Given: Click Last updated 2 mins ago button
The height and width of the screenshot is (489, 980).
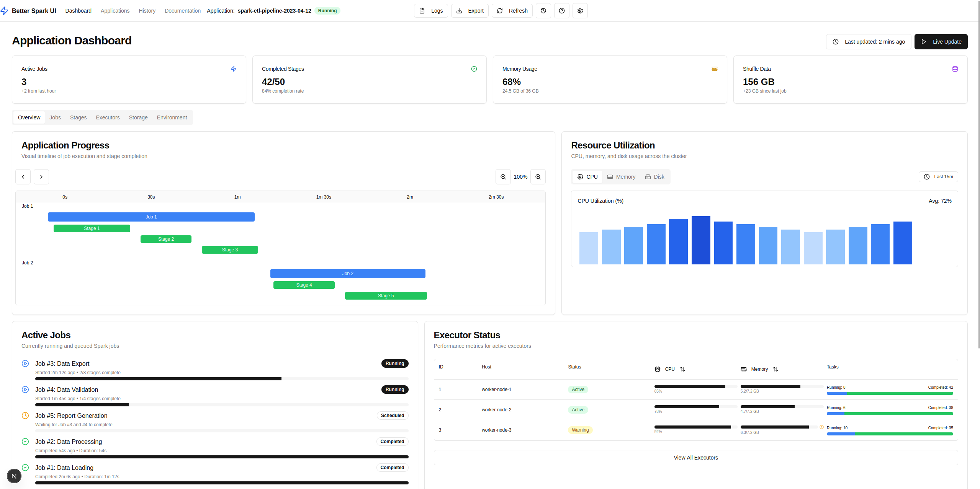Looking at the screenshot, I should click(x=869, y=42).
